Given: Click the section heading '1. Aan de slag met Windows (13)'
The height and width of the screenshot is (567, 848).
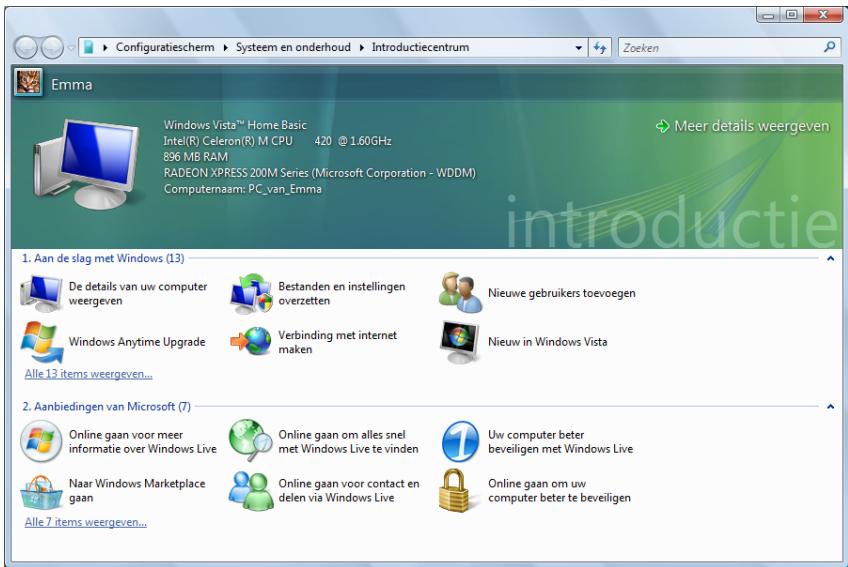Looking at the screenshot, I should (x=103, y=259).
